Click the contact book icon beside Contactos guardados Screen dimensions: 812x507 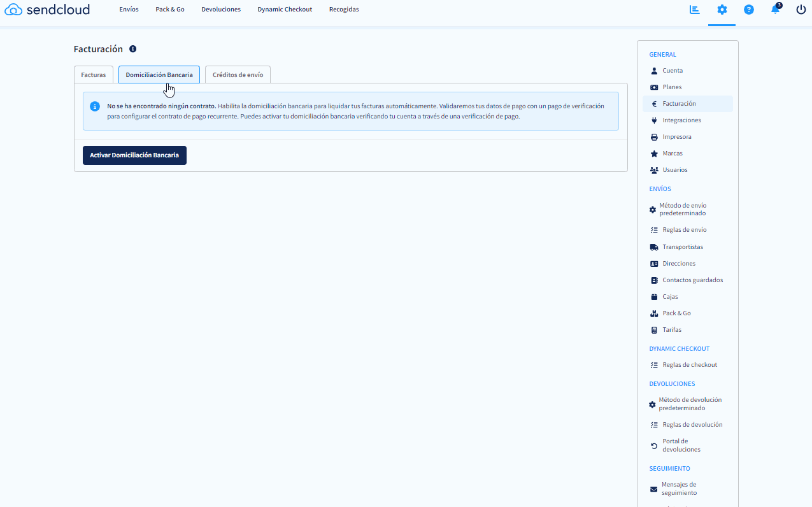(654, 280)
